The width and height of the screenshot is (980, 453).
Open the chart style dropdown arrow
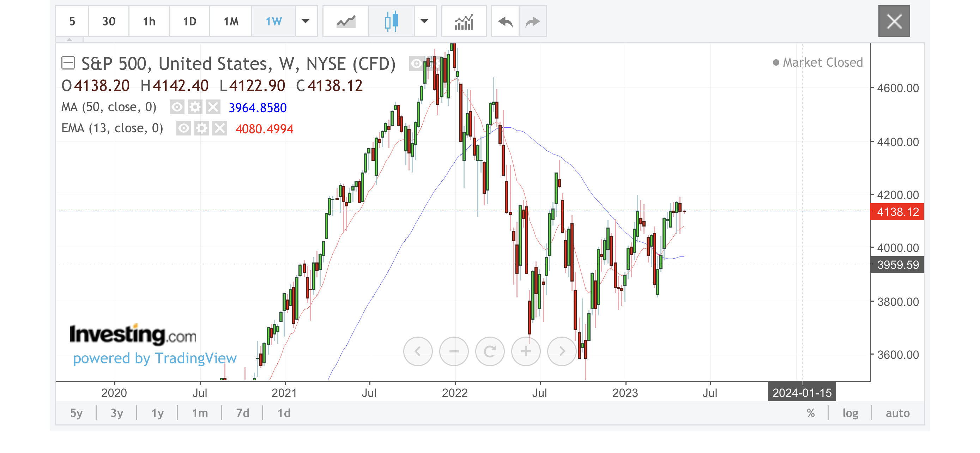(x=425, y=21)
